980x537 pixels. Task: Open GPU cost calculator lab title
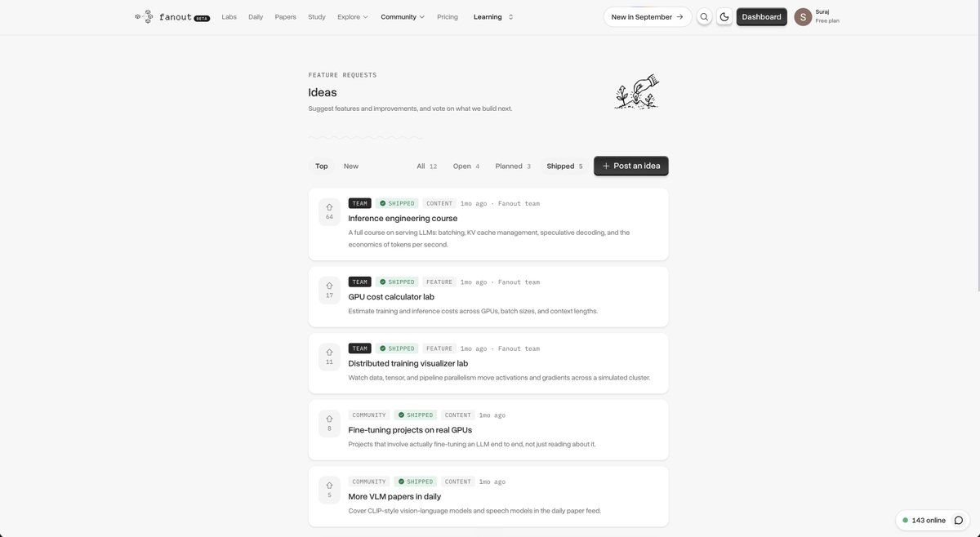[391, 297]
